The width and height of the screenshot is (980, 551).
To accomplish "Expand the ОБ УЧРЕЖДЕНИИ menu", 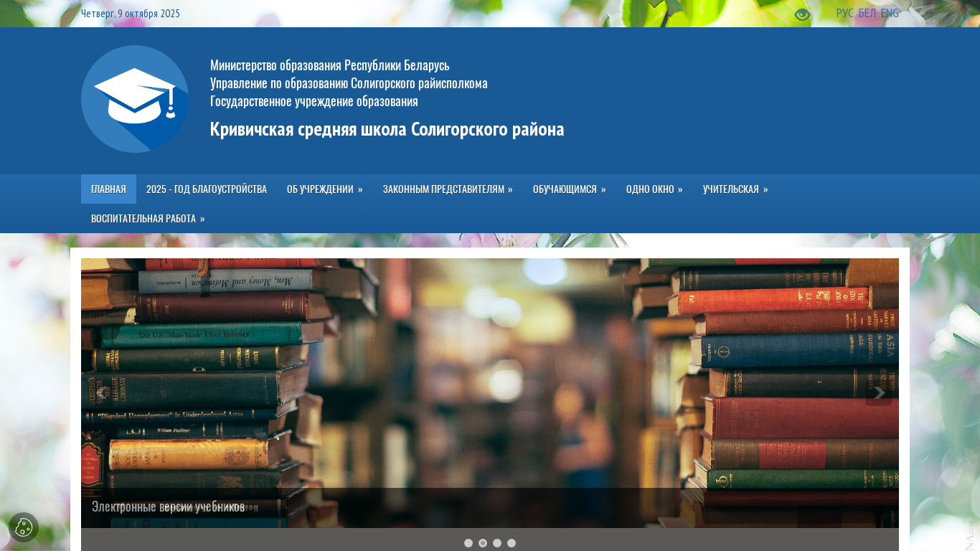I will (325, 189).
